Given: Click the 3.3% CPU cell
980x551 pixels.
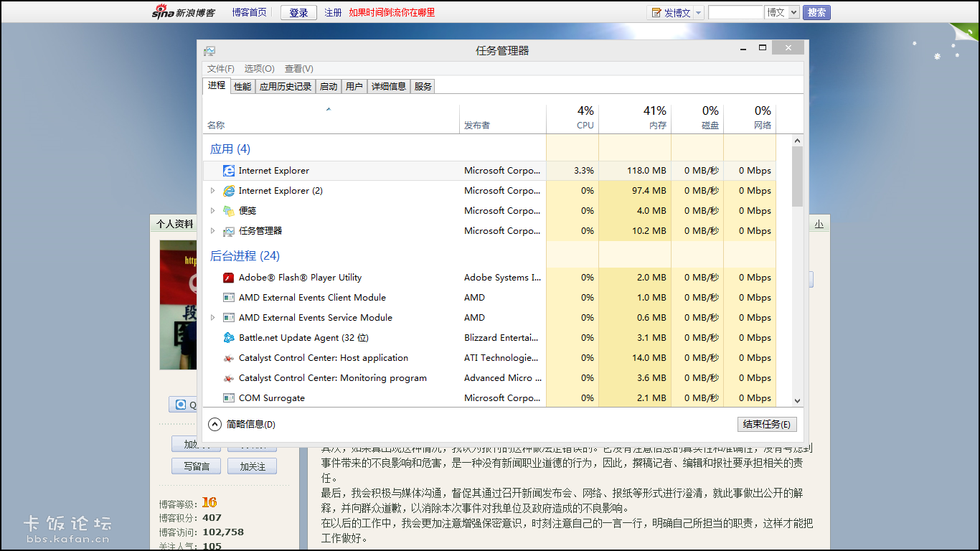Looking at the screenshot, I should [573, 171].
